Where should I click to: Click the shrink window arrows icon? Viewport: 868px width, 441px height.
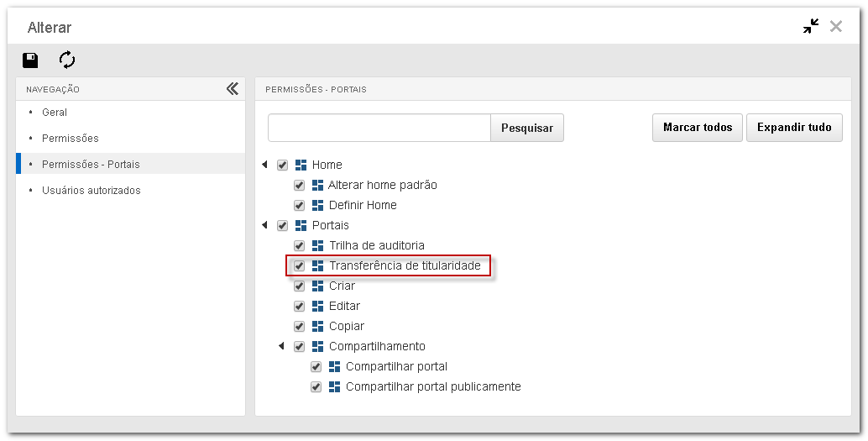(811, 26)
